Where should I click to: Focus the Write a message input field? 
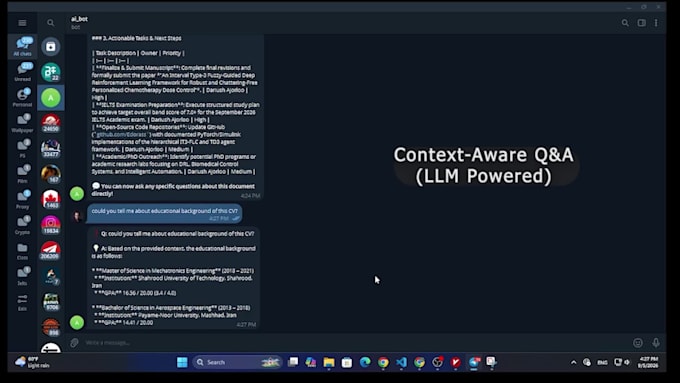pos(356,343)
